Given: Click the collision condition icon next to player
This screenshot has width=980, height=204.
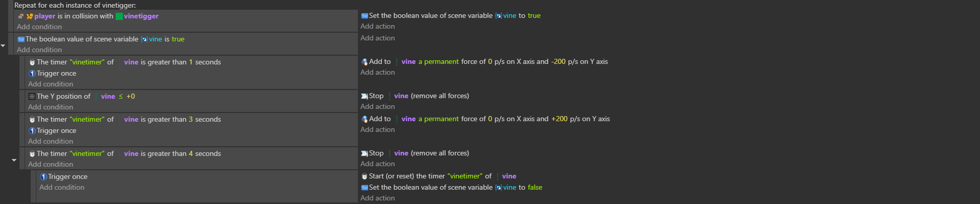Looking at the screenshot, I should pyautogui.click(x=20, y=16).
